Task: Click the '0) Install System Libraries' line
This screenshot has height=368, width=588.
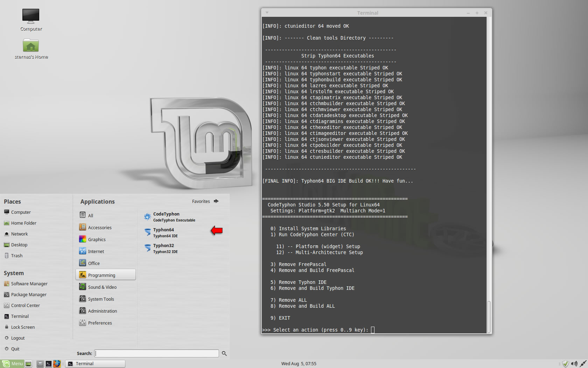Action: coord(308,229)
